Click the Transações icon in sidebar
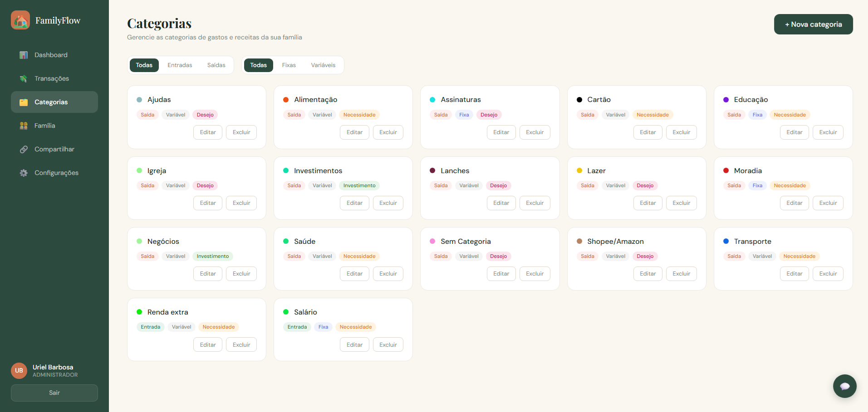 24,78
